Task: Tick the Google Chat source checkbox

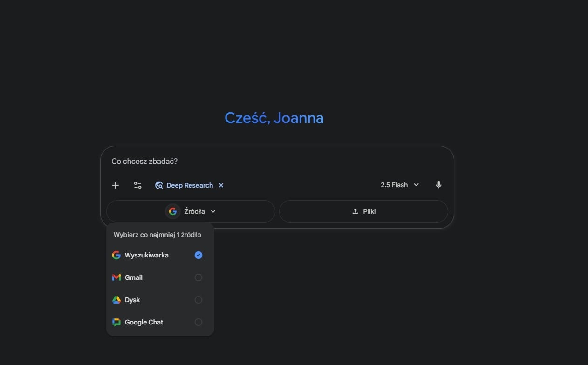Action: click(198, 322)
